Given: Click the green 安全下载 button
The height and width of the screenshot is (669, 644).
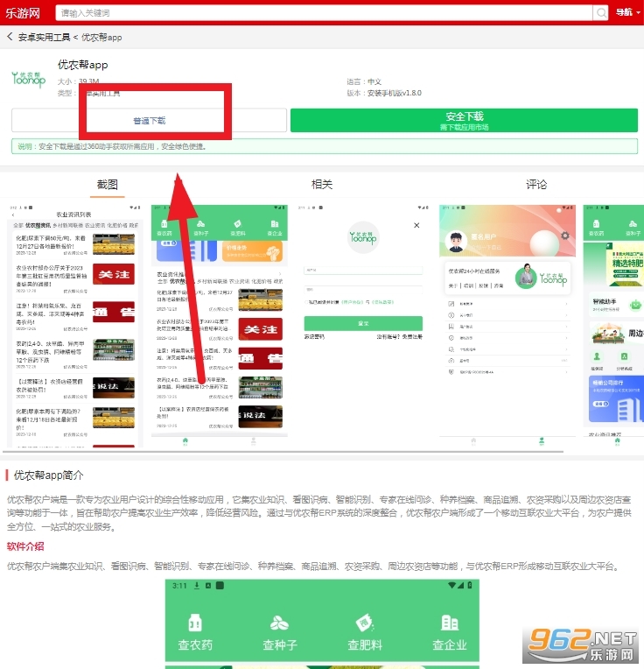Looking at the screenshot, I should (465, 121).
